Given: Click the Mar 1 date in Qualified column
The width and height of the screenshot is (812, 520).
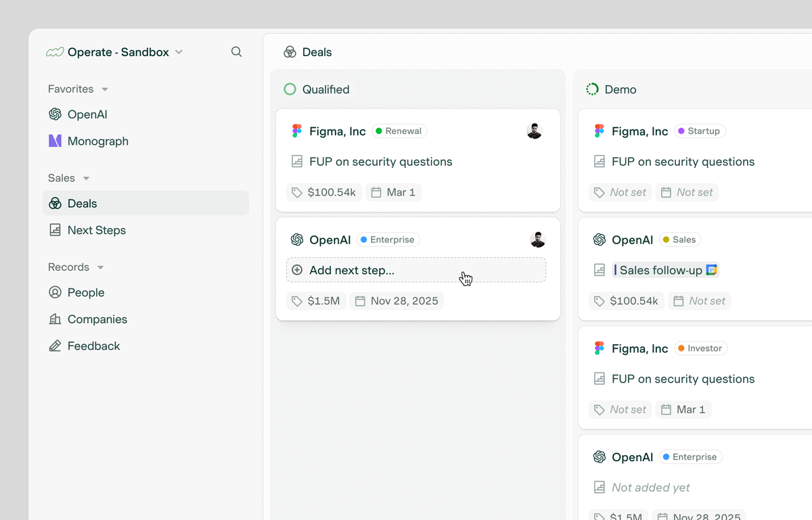Looking at the screenshot, I should tap(394, 192).
